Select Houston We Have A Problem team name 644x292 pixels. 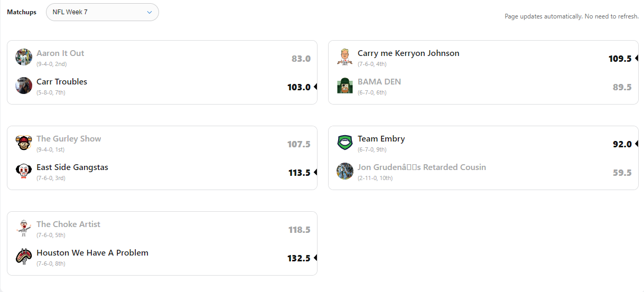coord(92,253)
